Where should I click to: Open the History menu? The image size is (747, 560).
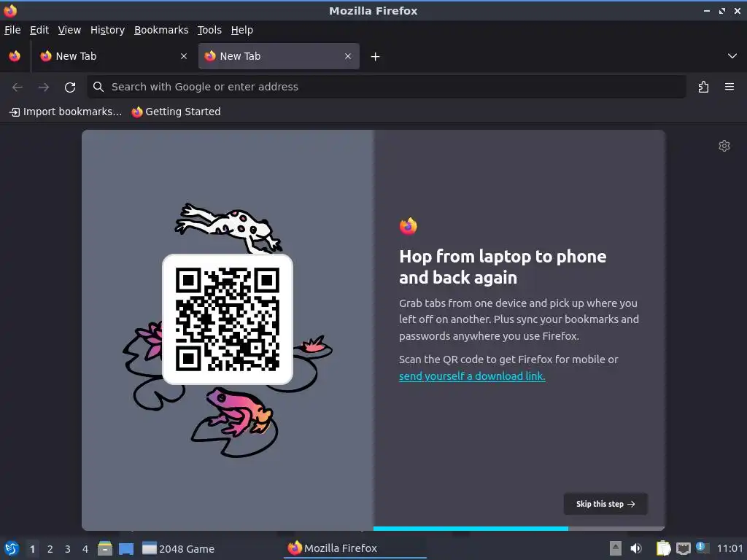[x=107, y=30]
